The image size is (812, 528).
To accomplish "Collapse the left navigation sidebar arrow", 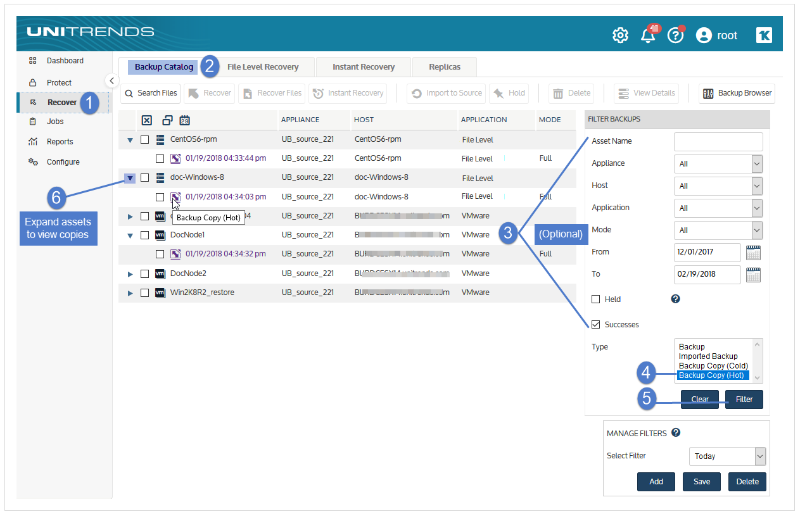I will (x=111, y=80).
